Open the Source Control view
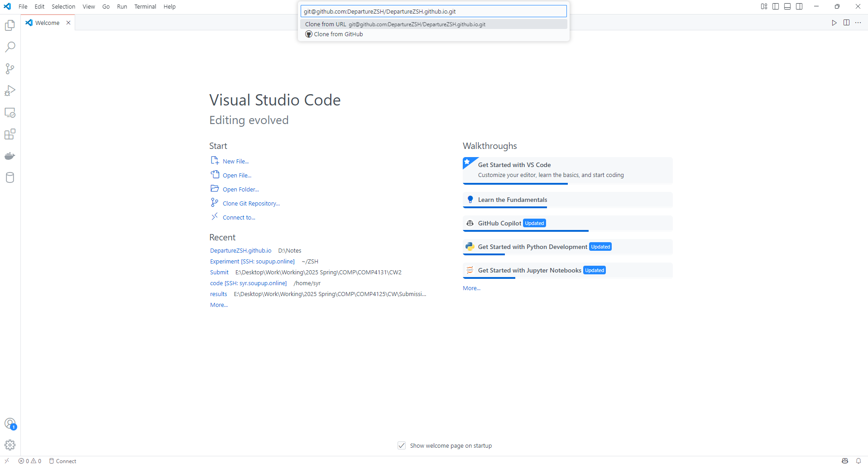868x464 pixels. [10, 69]
